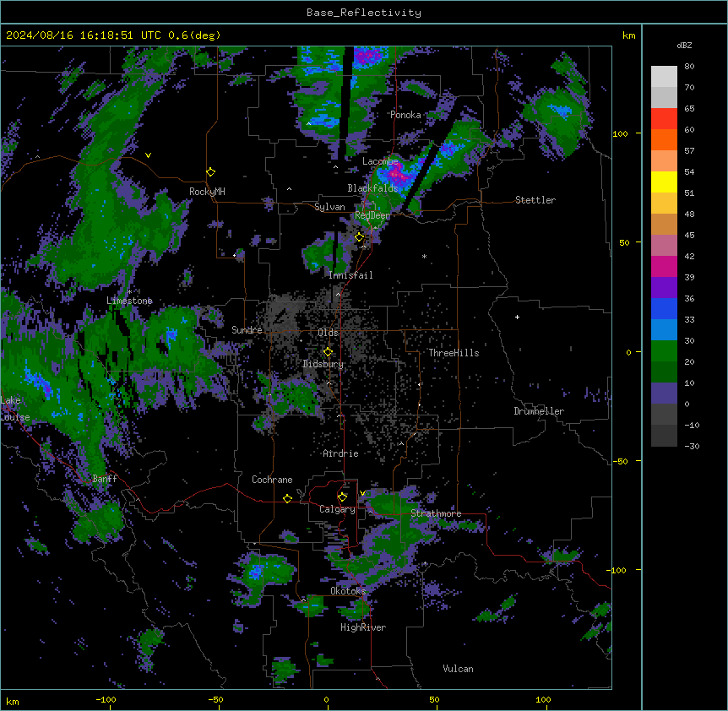Image resolution: width=728 pixels, height=711 pixels.
Task: Click the Vulcan city label
Action: 458,669
